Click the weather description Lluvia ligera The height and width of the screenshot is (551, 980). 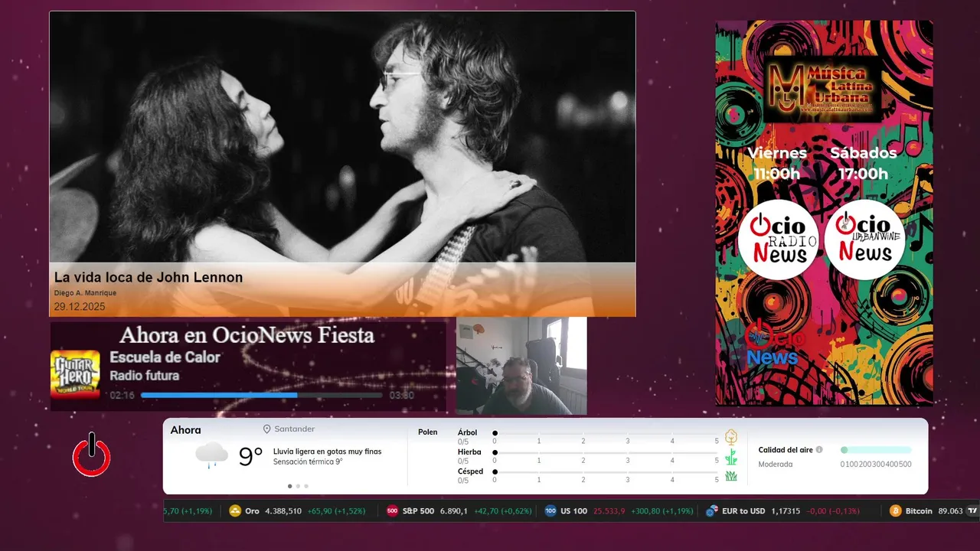click(x=327, y=452)
